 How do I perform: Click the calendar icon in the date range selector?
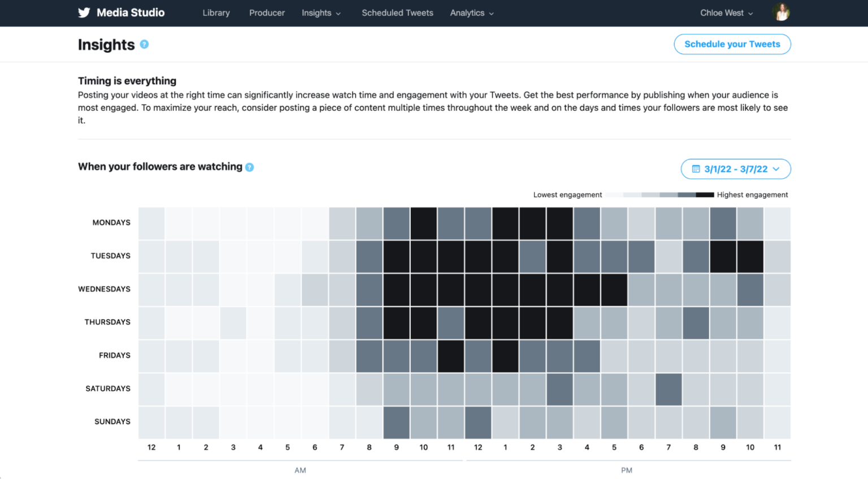695,169
